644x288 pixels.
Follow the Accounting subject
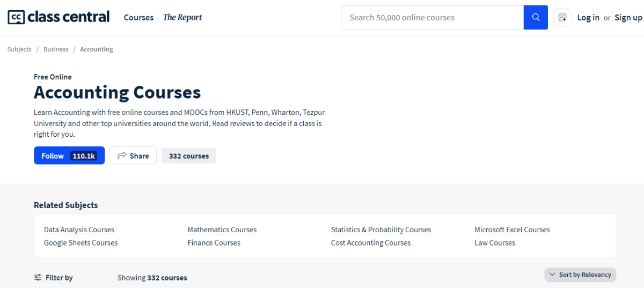[69, 156]
